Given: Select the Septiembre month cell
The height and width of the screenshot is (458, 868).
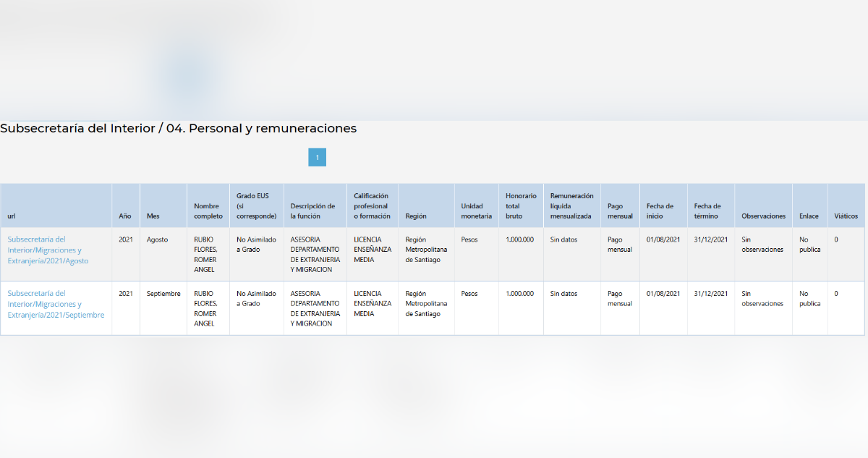Looking at the screenshot, I should 163,294.
